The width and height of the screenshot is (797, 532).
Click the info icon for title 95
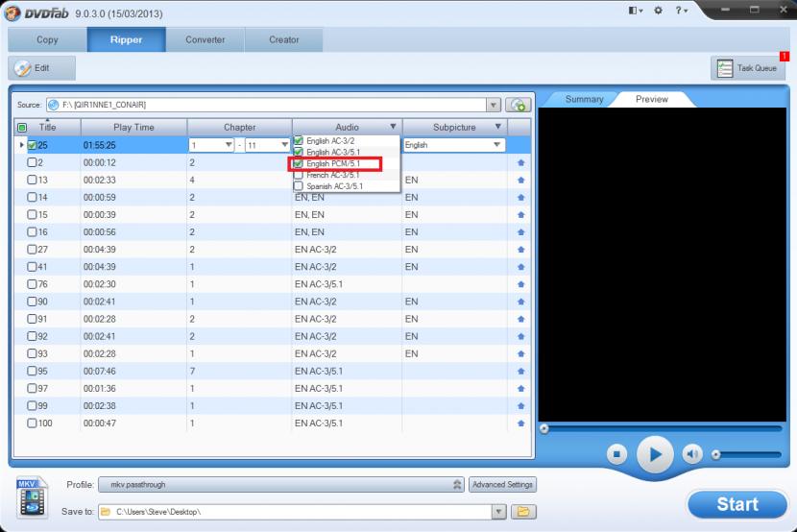(520, 371)
